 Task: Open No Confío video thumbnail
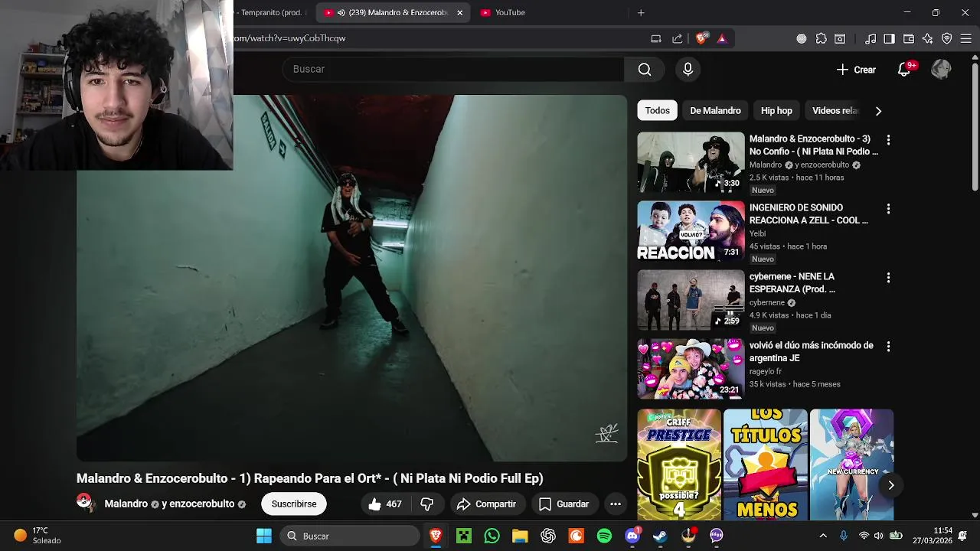click(x=691, y=162)
